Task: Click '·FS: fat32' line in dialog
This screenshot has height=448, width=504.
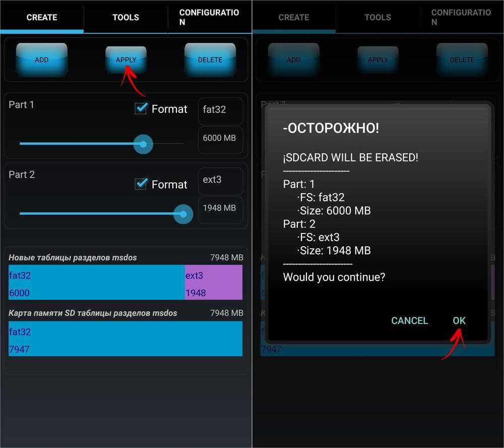Action: (x=321, y=197)
